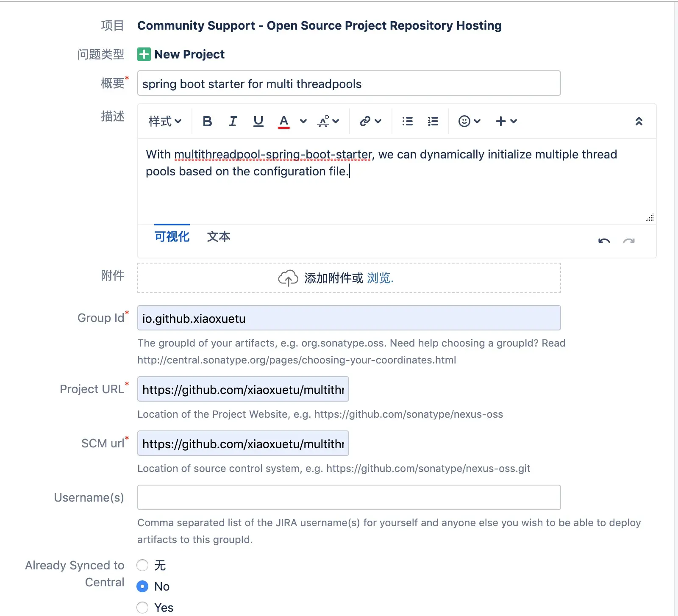
Task: Open the 样式 style dropdown
Action: coord(165,121)
